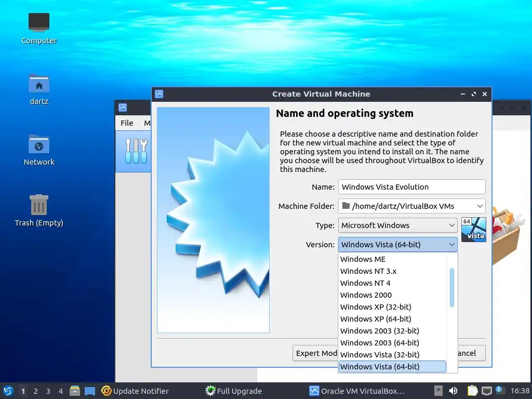Open the Lubuntu start menu icon
This screenshot has height=399, width=532.
(x=8, y=391)
